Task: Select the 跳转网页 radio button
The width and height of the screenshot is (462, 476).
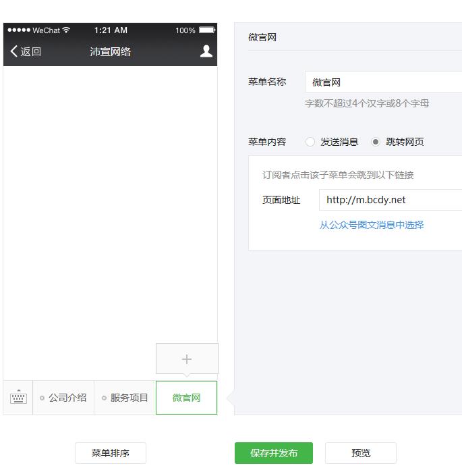Action: (376, 142)
